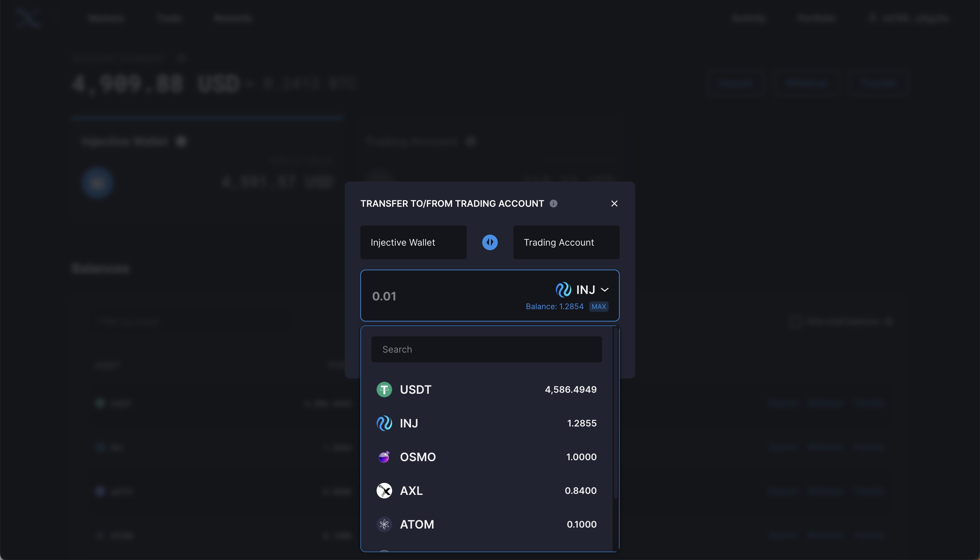The image size is (980, 560).
Task: Click the Balance: 1.2854 text
Action: (x=554, y=307)
